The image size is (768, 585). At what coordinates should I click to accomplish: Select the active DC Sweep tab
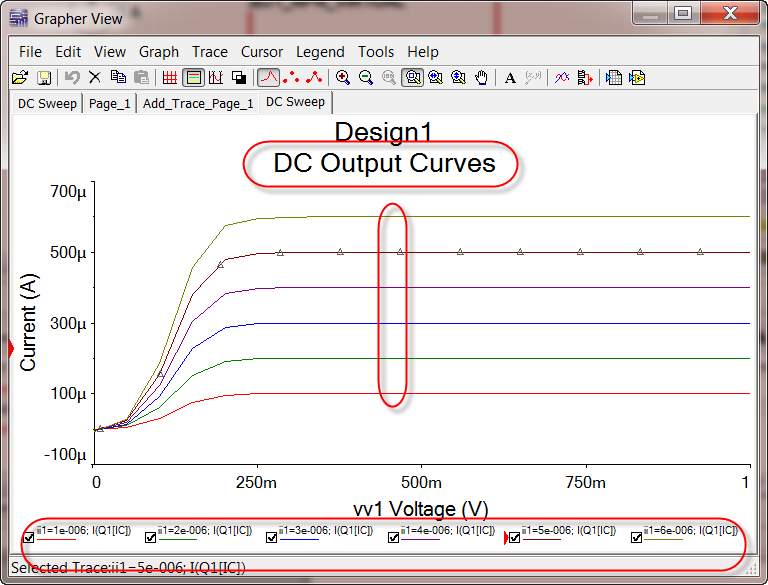[295, 102]
